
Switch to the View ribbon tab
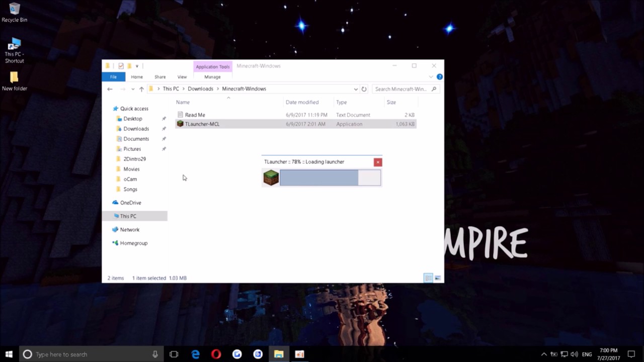pyautogui.click(x=182, y=77)
